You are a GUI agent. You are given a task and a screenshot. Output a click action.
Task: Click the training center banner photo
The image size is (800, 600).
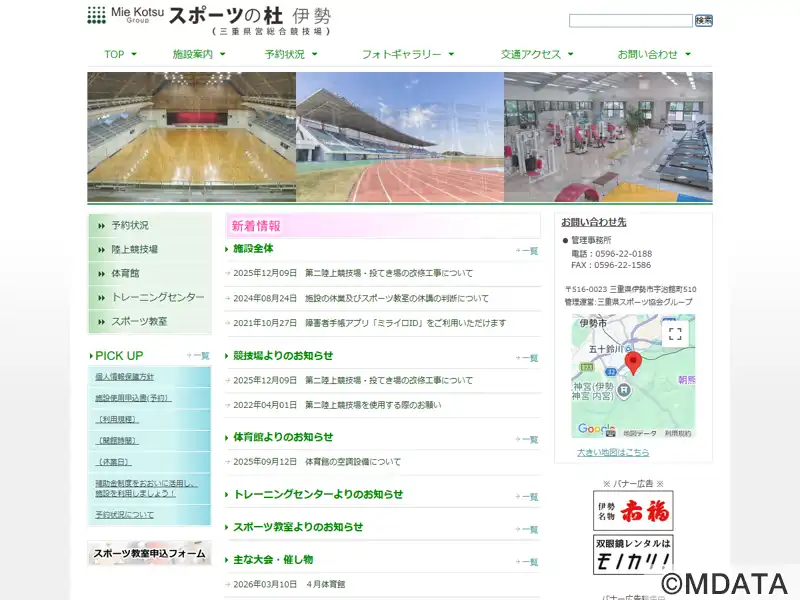coord(608,137)
